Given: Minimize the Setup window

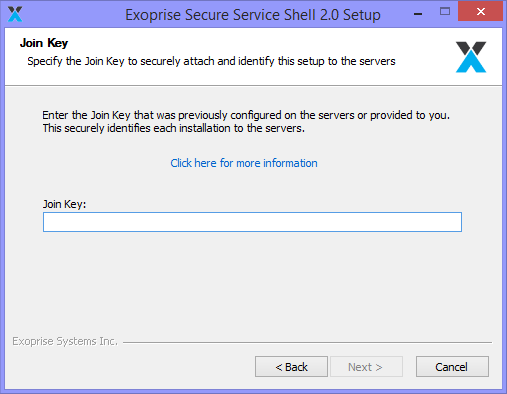Looking at the screenshot, I should click(418, 14).
